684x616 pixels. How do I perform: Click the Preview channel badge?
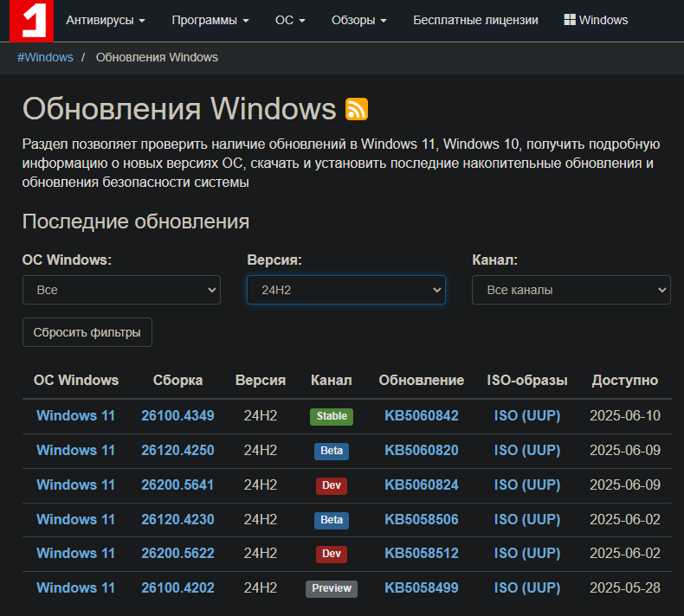click(332, 588)
